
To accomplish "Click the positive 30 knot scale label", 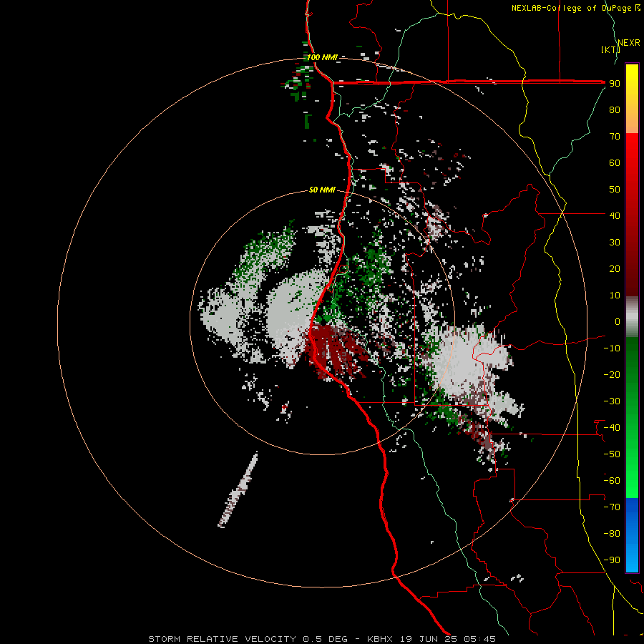I will coord(615,243).
